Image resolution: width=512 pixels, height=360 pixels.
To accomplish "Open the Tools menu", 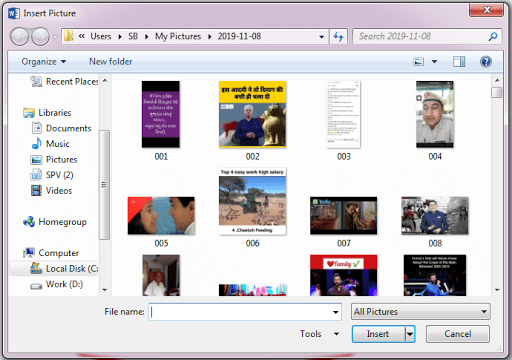I will pos(319,334).
